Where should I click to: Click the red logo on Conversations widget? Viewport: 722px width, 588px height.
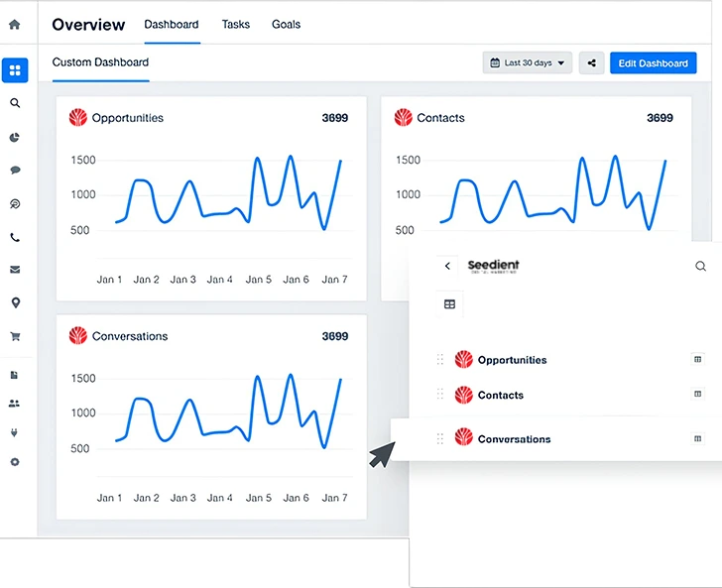click(x=78, y=336)
